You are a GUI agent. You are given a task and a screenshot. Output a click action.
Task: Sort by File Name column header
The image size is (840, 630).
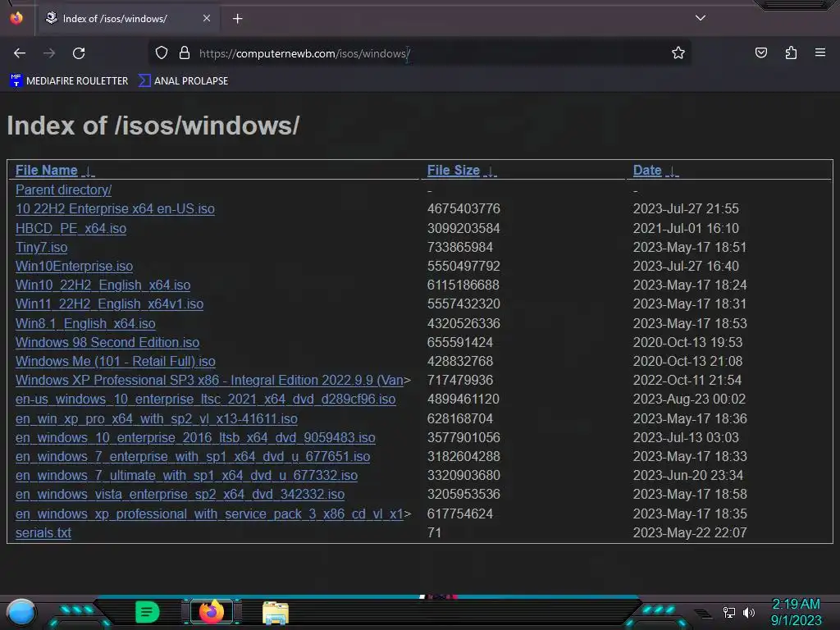coord(47,171)
